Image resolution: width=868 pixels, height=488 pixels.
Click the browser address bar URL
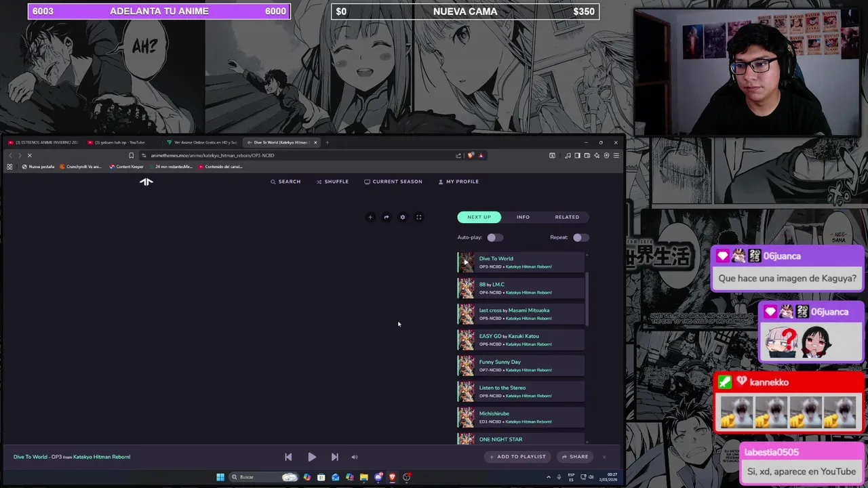pyautogui.click(x=212, y=155)
